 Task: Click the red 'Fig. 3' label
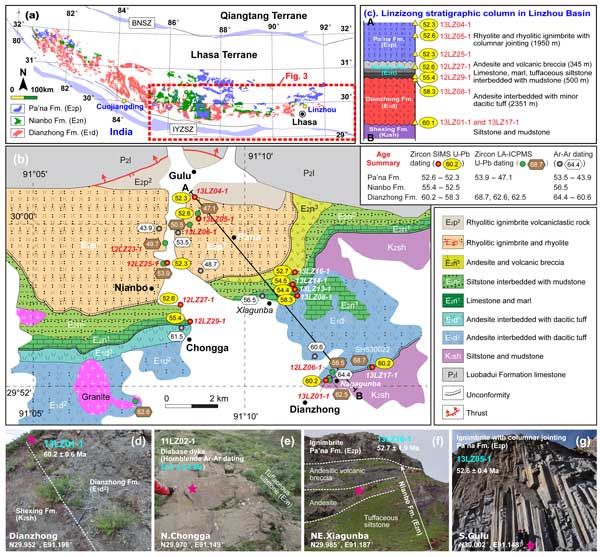pyautogui.click(x=296, y=76)
